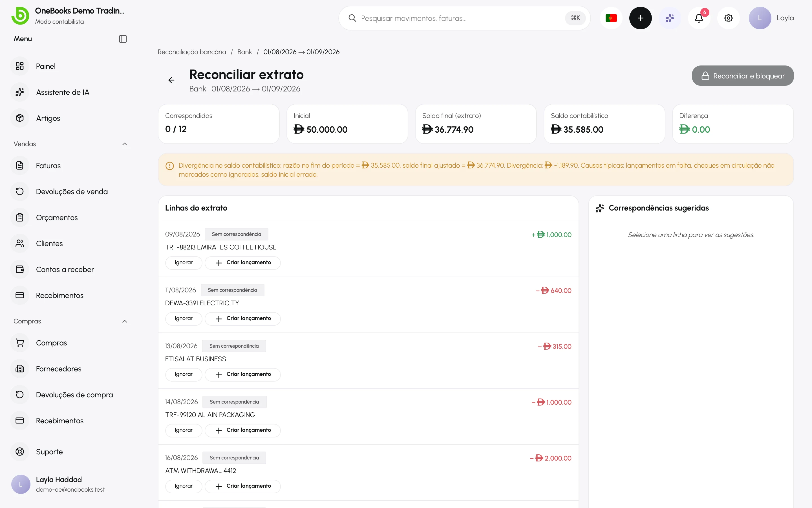This screenshot has height=508, width=812.
Task: Click Correspondências sugeridas sparkle icon
Action: point(600,208)
